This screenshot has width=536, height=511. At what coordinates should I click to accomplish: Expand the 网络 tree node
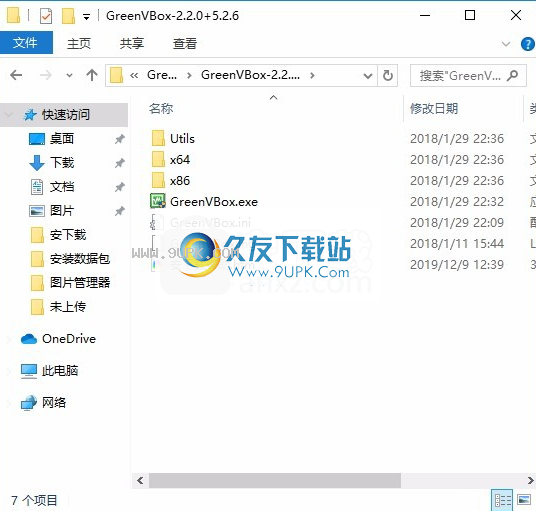click(9, 403)
